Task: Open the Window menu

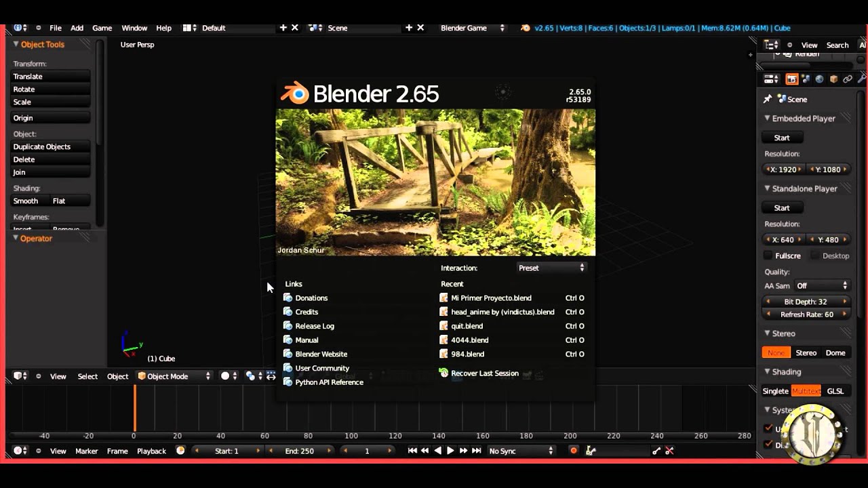Action: [134, 28]
